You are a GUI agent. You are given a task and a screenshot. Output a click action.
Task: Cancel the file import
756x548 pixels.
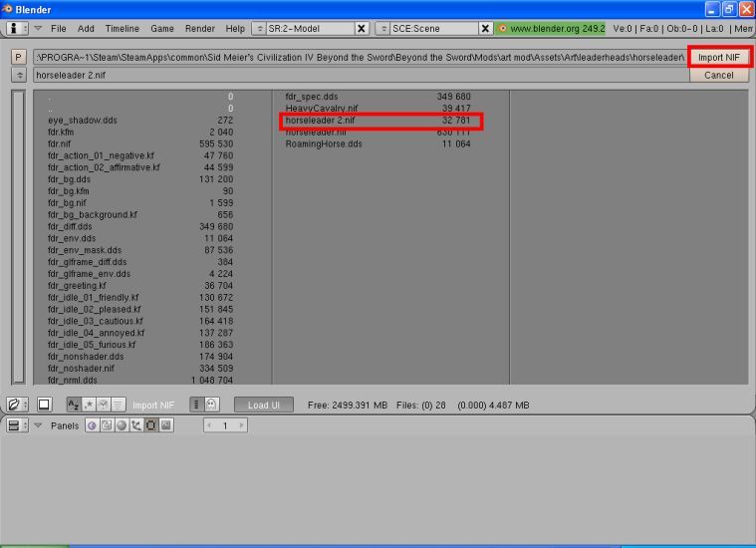[x=719, y=76]
